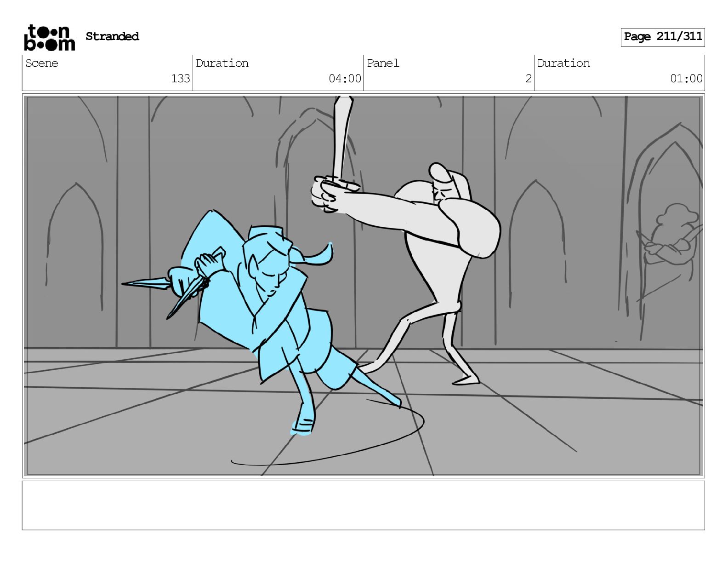Click the storyboard panel drawing
The image size is (728, 563).
click(x=363, y=286)
